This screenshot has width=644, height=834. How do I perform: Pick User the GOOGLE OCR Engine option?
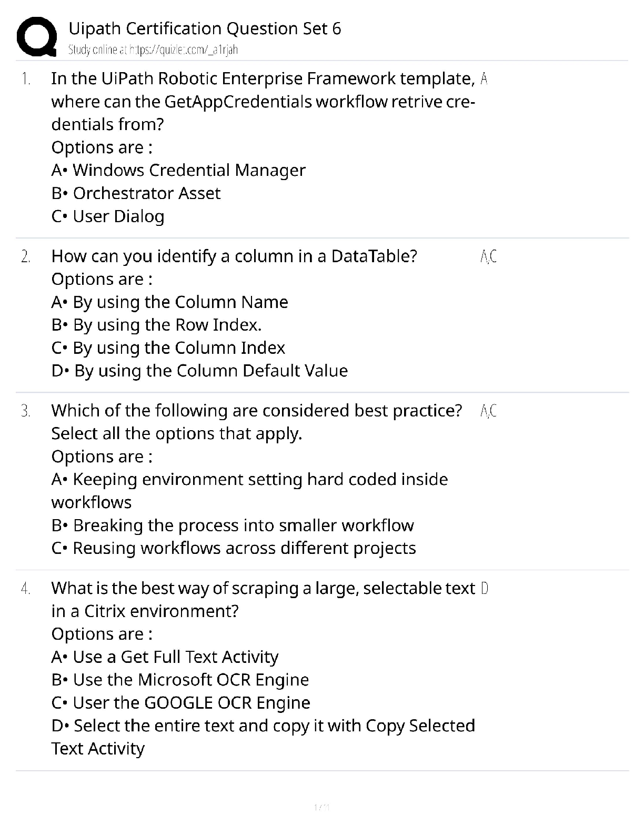(x=180, y=703)
